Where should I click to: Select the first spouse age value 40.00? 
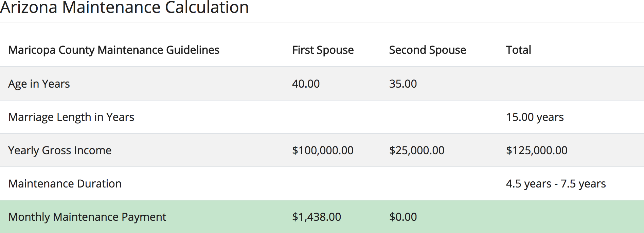tap(306, 84)
